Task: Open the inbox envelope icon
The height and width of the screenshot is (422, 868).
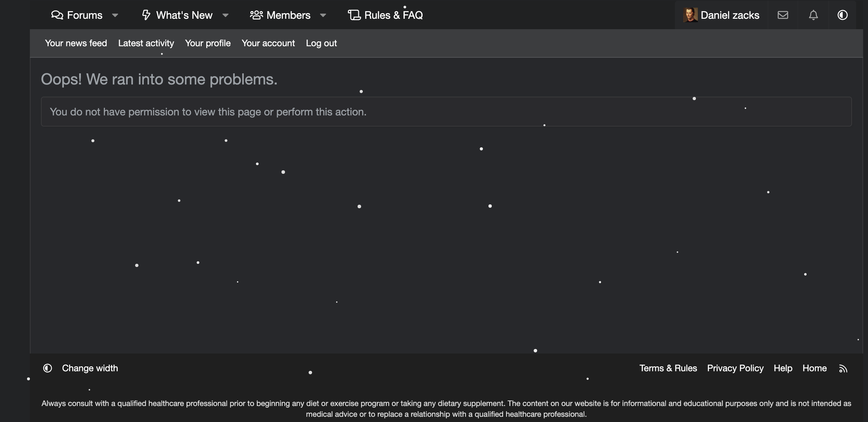Action: click(x=783, y=15)
